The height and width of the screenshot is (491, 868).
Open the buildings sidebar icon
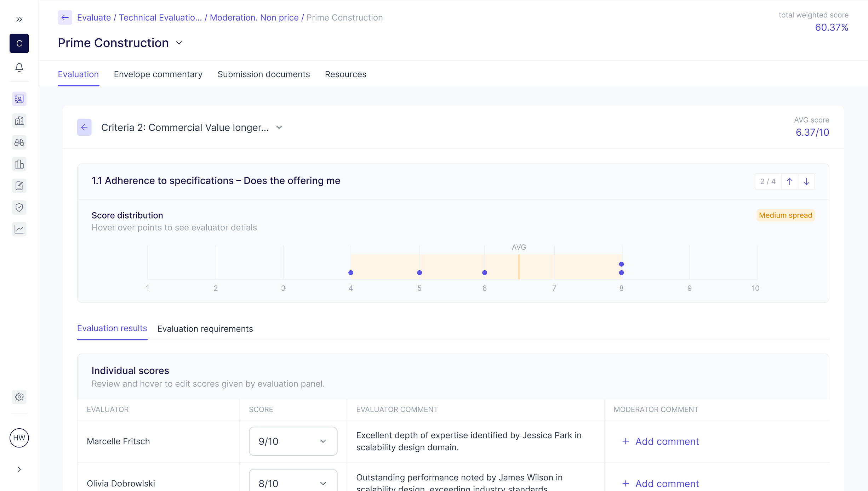pos(19,121)
